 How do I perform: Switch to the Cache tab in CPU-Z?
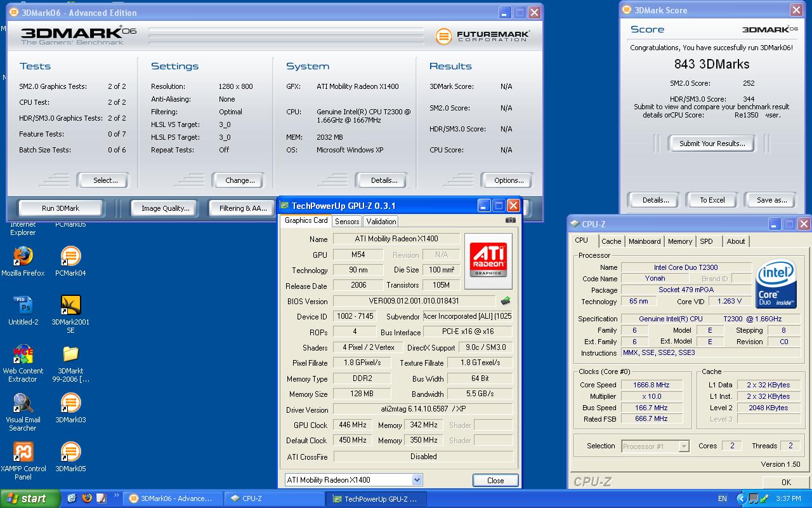point(612,241)
